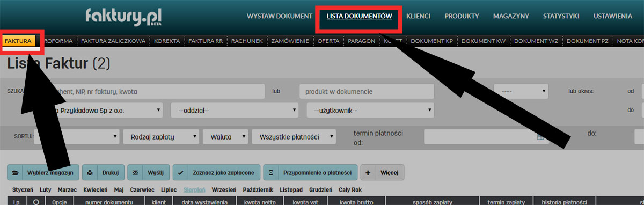
Task: Click the 'produkt w dokumencie' search field
Action: tap(367, 91)
